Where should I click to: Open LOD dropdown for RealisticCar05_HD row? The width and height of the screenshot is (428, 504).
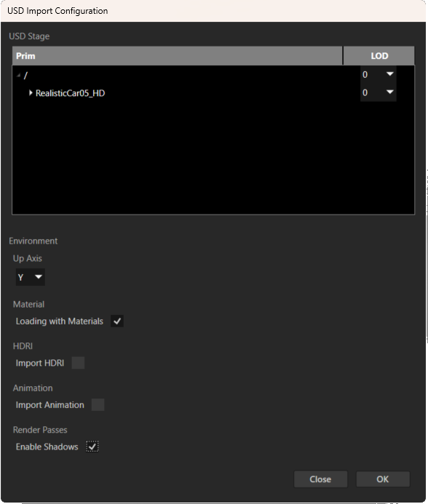[378, 93]
